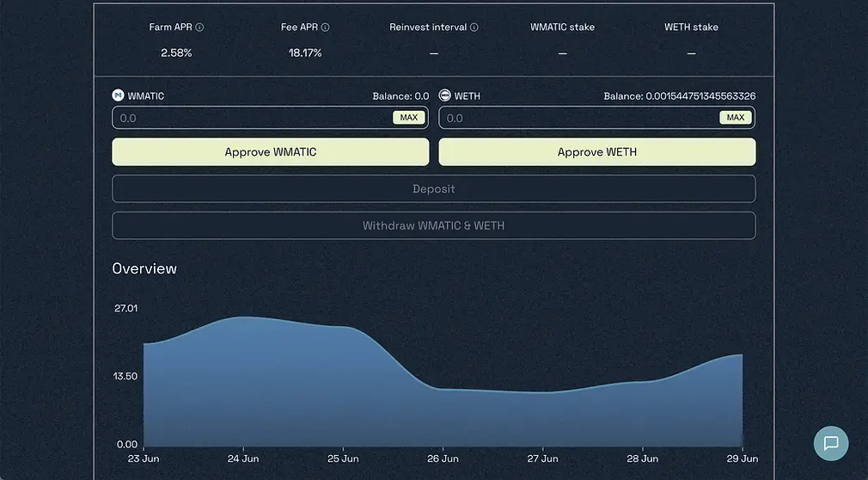Viewport: 868px width, 480px height.
Task: Open the Reinvest interval info tooltip icon
Action: click(474, 28)
